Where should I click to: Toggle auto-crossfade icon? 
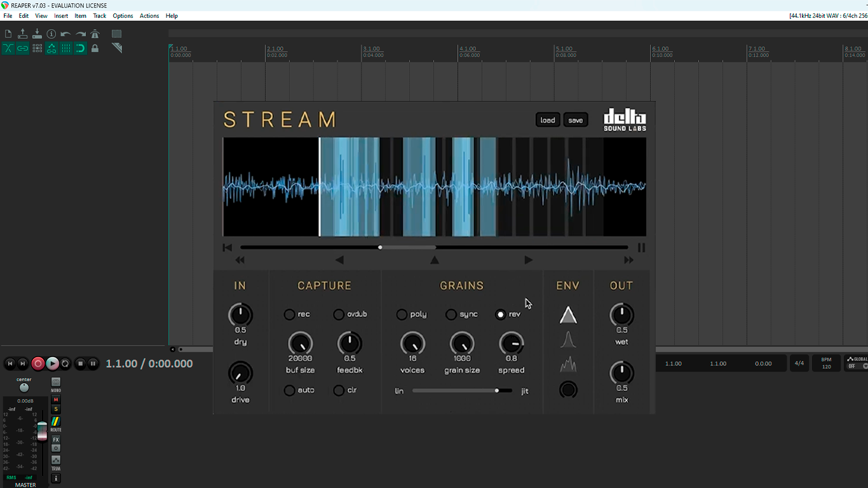8,48
